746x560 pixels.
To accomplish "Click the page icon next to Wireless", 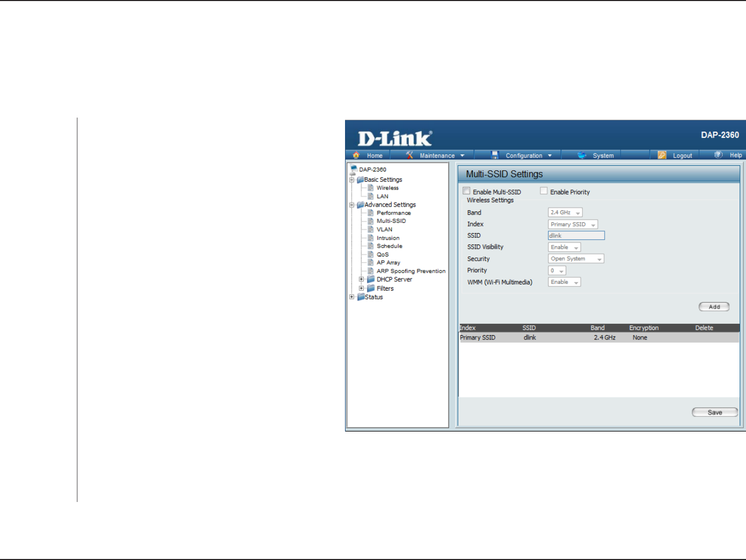I will coord(370,188).
